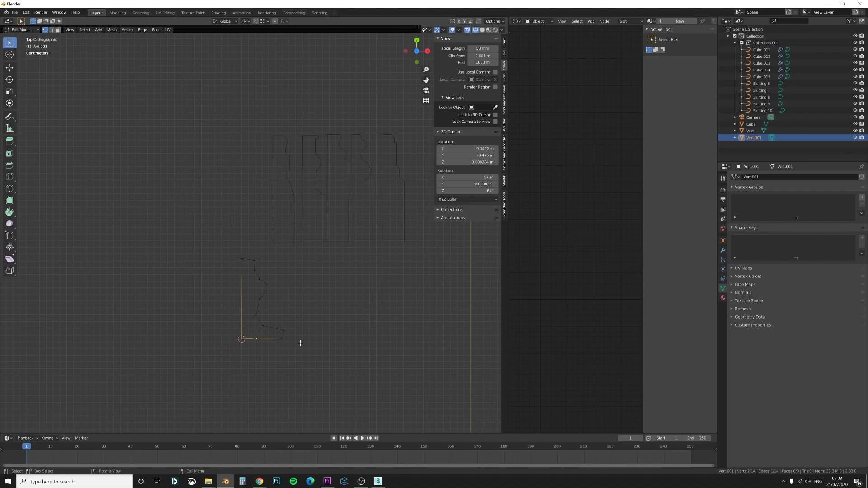Screen dimensions: 868x488
Task: Click the zoom magnifier viewport icon
Action: point(425,70)
